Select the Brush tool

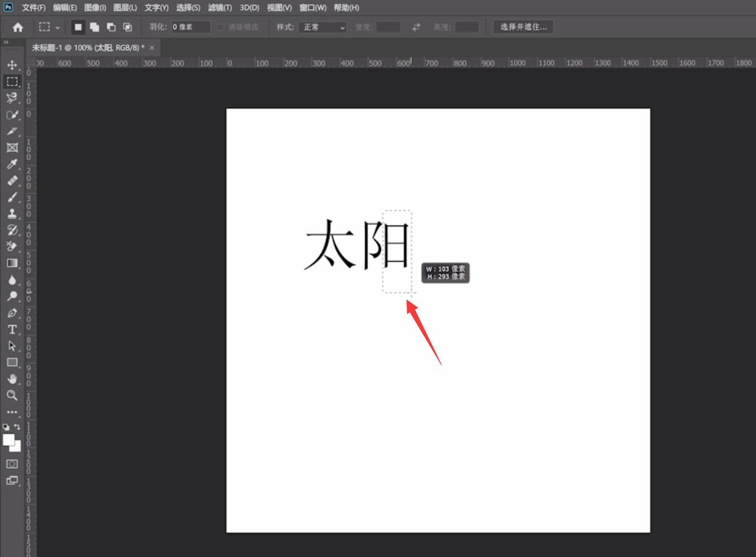pyautogui.click(x=12, y=197)
